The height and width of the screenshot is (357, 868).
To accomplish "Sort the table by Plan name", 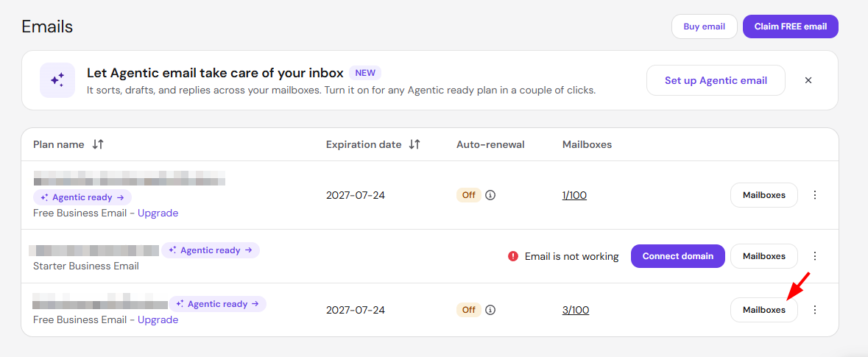I will [98, 144].
